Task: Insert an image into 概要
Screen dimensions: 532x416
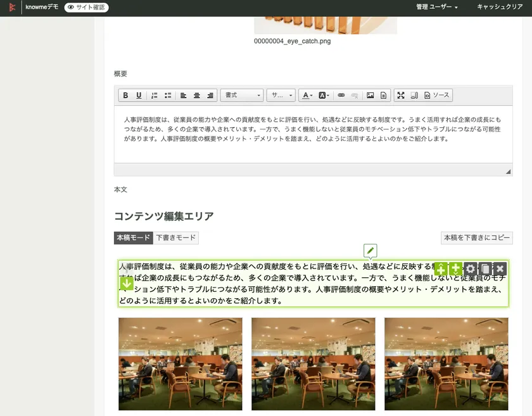Action: [x=370, y=96]
